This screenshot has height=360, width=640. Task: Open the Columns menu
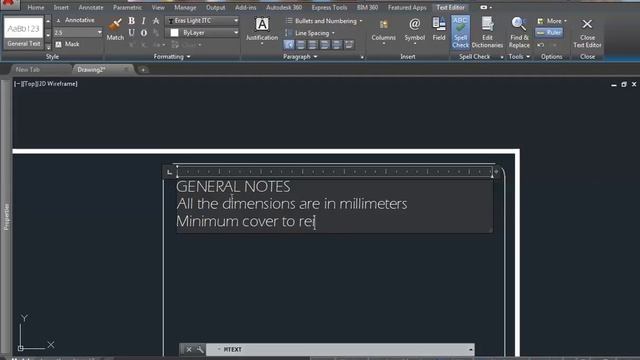click(384, 31)
